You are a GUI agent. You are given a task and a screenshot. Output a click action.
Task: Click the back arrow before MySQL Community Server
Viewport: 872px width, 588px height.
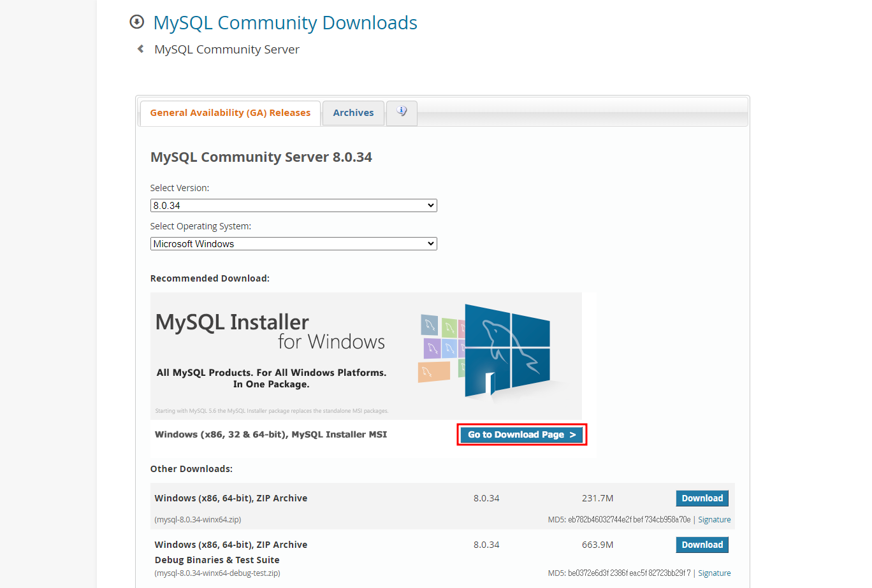(140, 49)
